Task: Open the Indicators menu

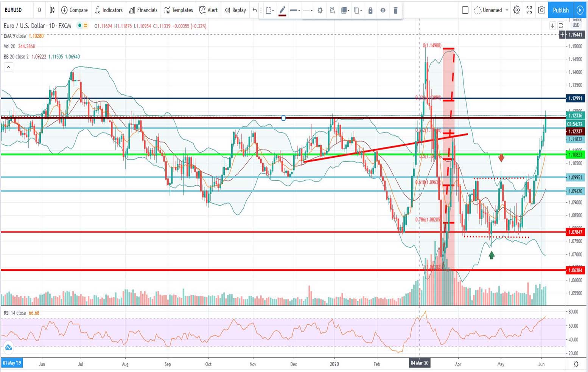Action: click(109, 10)
